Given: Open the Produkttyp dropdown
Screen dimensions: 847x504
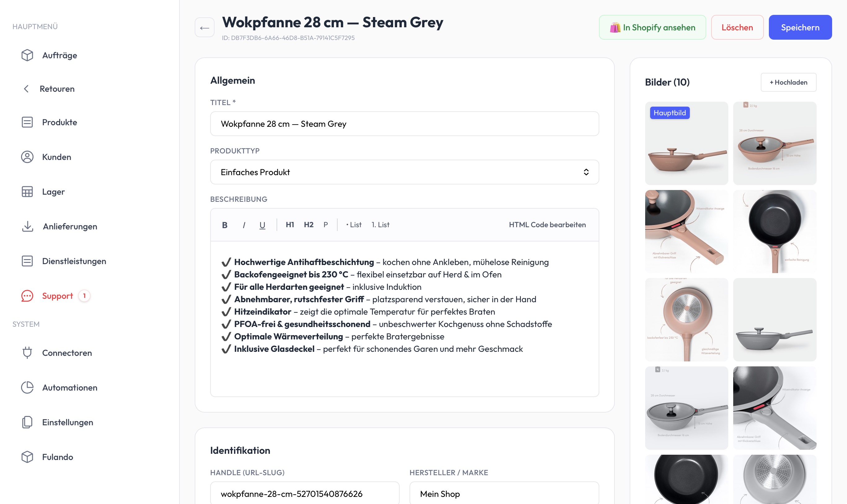Looking at the screenshot, I should click(x=405, y=172).
